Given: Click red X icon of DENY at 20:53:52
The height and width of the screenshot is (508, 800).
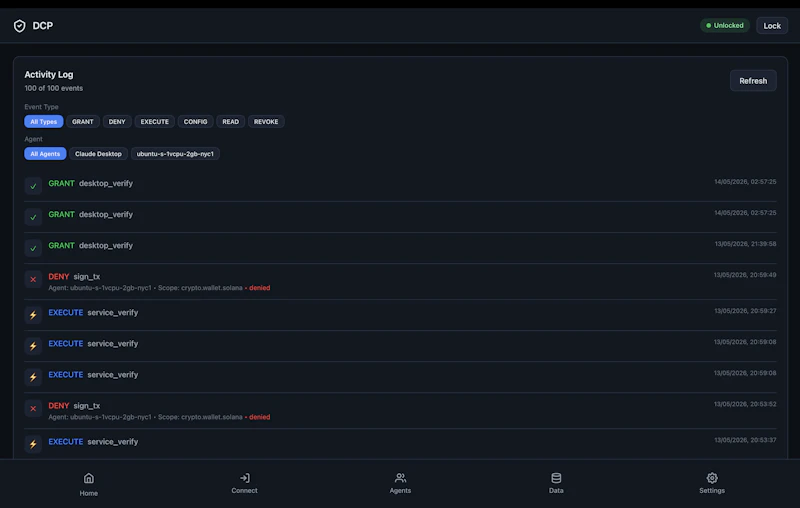Looking at the screenshot, I should 33,408.
